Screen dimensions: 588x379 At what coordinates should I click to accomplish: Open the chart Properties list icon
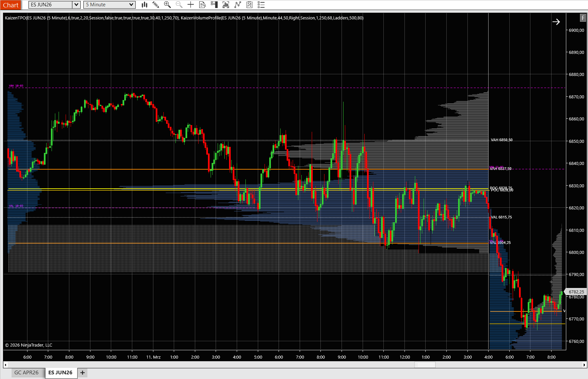coord(262,5)
